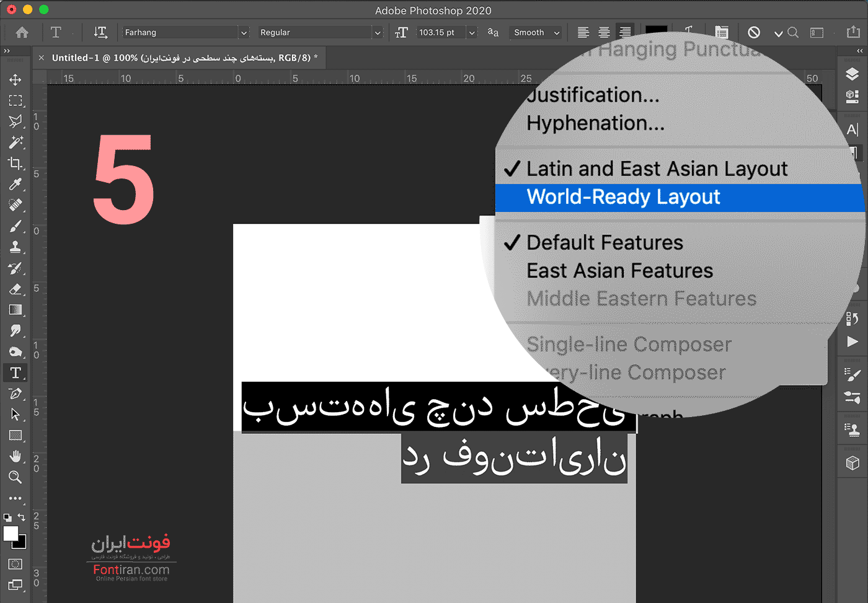The width and height of the screenshot is (868, 603).
Task: Enable right align text option
Action: [625, 32]
